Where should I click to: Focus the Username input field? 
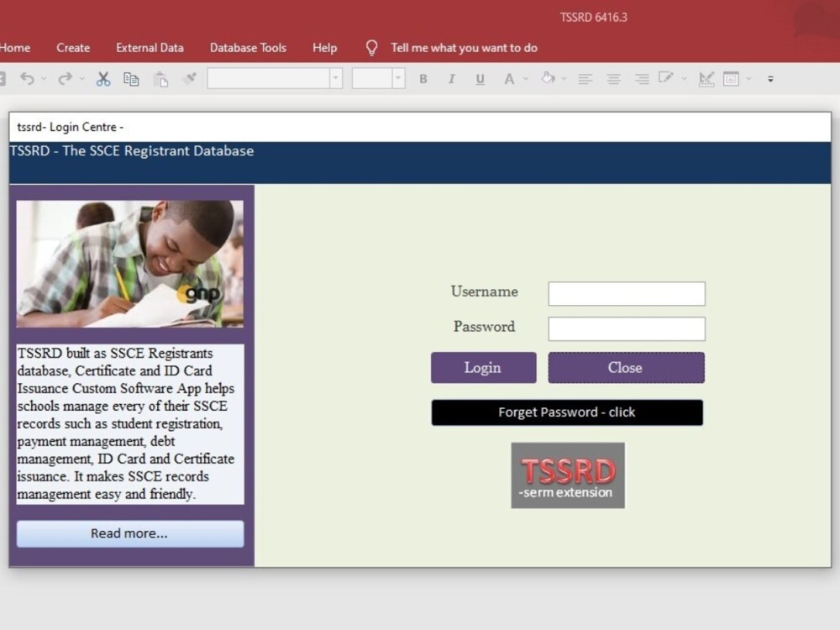pyautogui.click(x=627, y=293)
